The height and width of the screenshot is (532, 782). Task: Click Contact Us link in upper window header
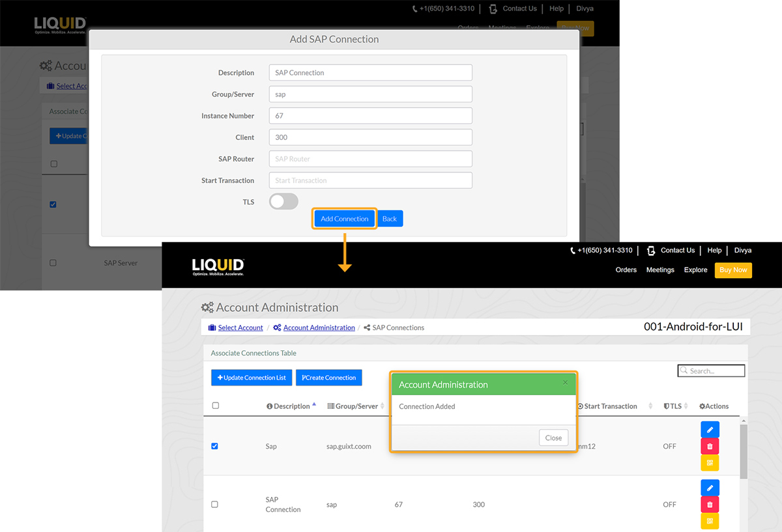[x=519, y=8]
